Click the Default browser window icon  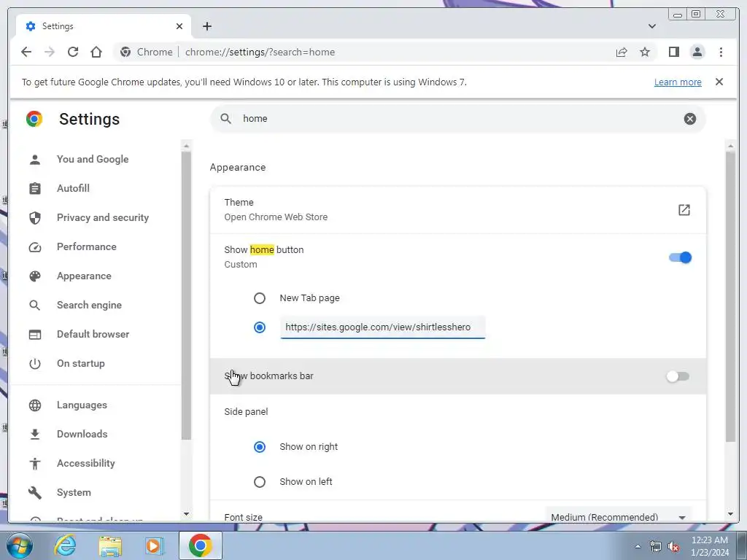[x=35, y=334]
